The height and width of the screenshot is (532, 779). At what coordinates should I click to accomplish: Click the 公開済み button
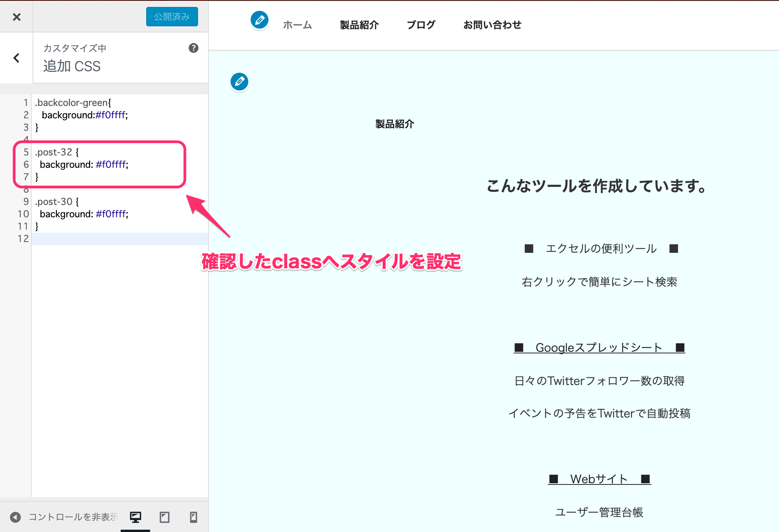coord(172,17)
